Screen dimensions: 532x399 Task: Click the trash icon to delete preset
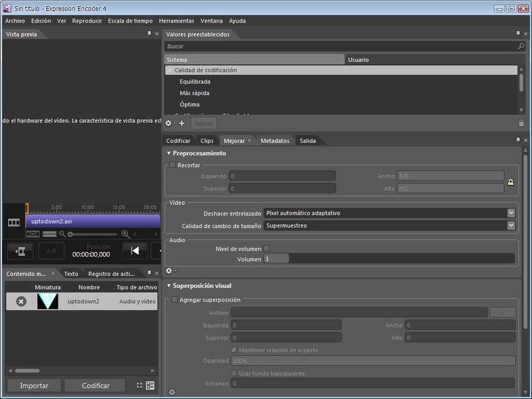click(521, 124)
